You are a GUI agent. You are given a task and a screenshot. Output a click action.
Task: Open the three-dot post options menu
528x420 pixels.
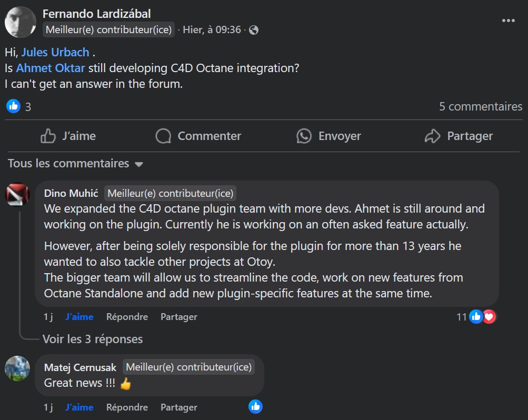[x=508, y=21]
